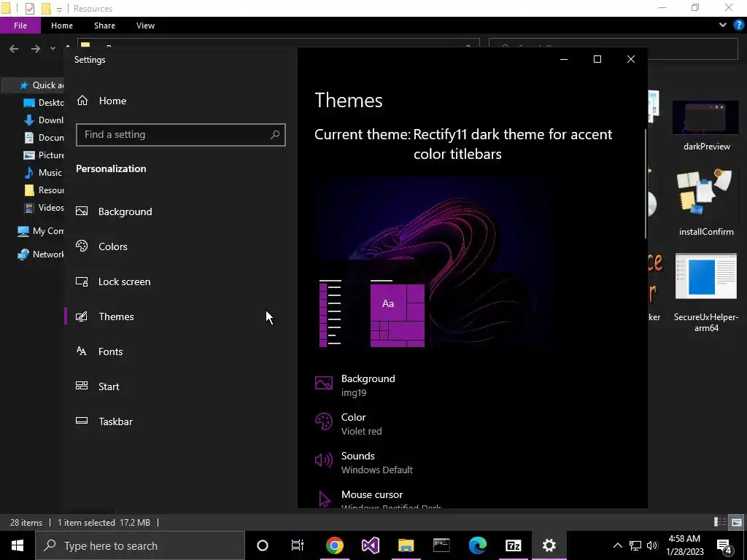This screenshot has height=560, width=747.
Task: Go back in File Explorer
Action: pyautogui.click(x=14, y=49)
